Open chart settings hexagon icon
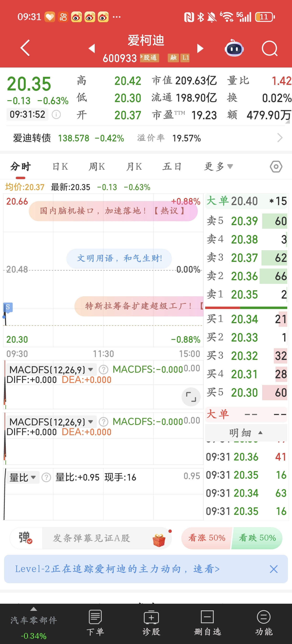The image size is (292, 644). pos(276,166)
